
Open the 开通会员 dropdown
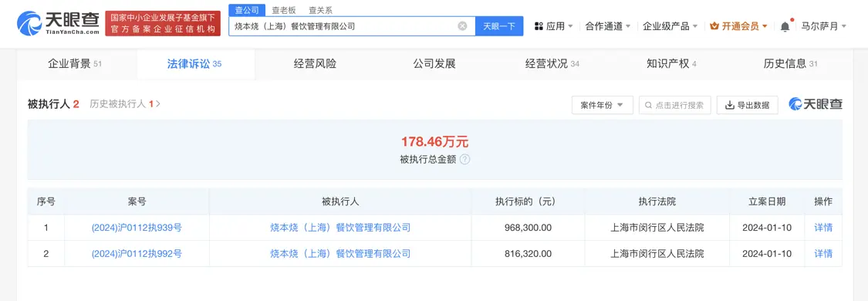(738, 26)
